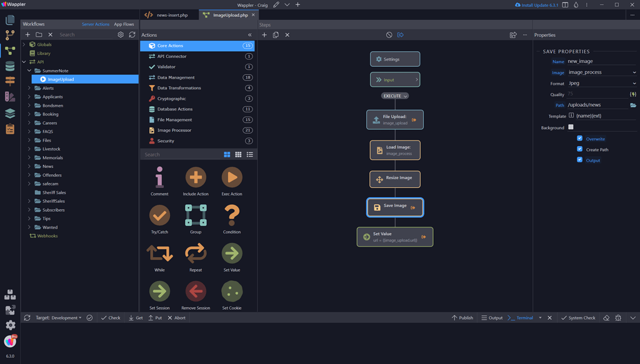Open the Format Jpeg dropdown
This screenshot has width=640, height=364.
[602, 83]
